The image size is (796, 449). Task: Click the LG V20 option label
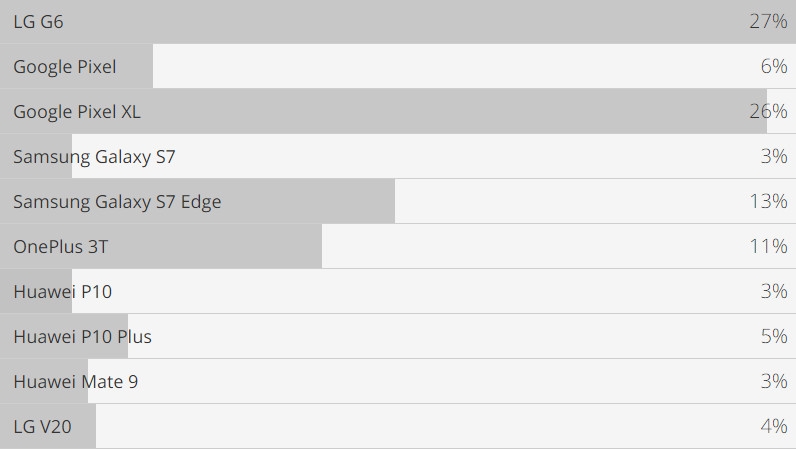tap(43, 427)
